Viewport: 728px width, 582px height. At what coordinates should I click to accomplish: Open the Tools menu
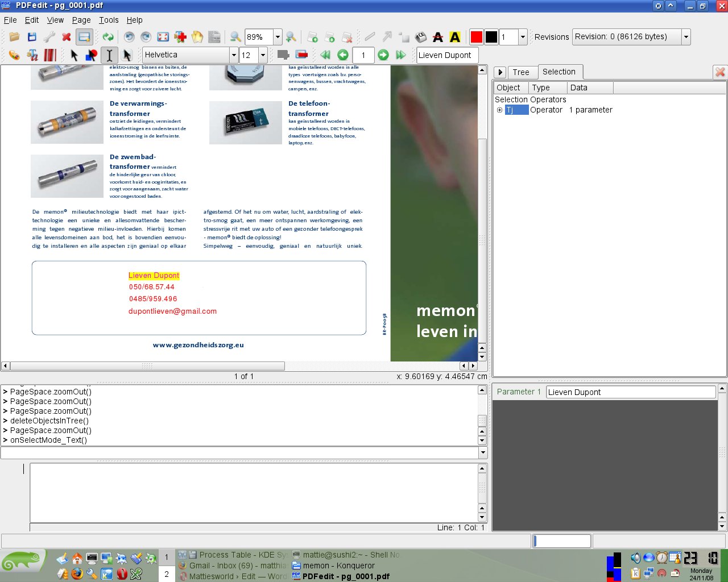tap(109, 20)
